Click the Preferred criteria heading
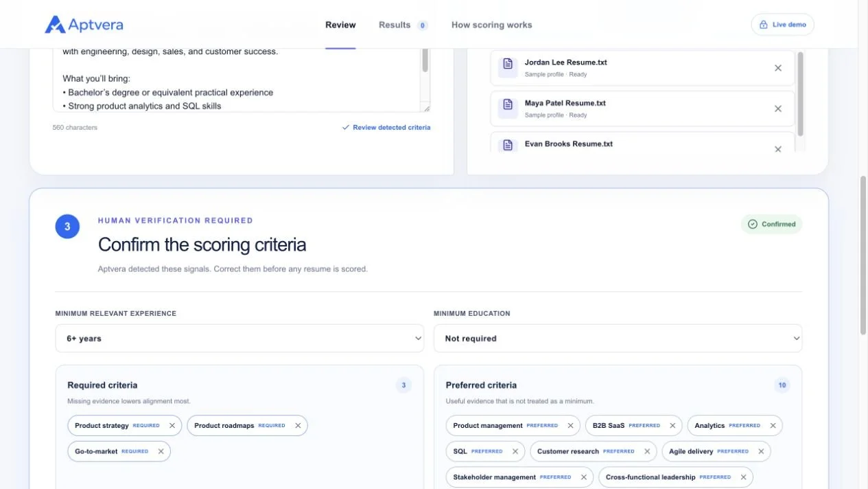Screen dimensions: 868x489 (481, 385)
